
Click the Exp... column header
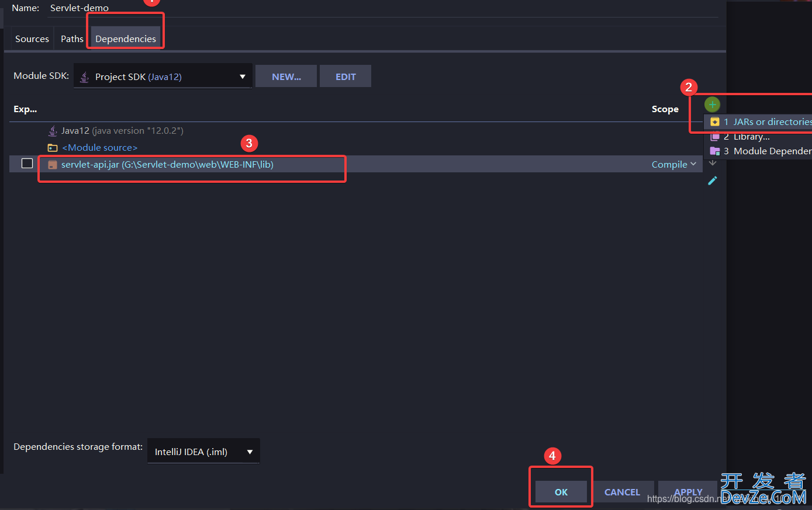tap(25, 109)
